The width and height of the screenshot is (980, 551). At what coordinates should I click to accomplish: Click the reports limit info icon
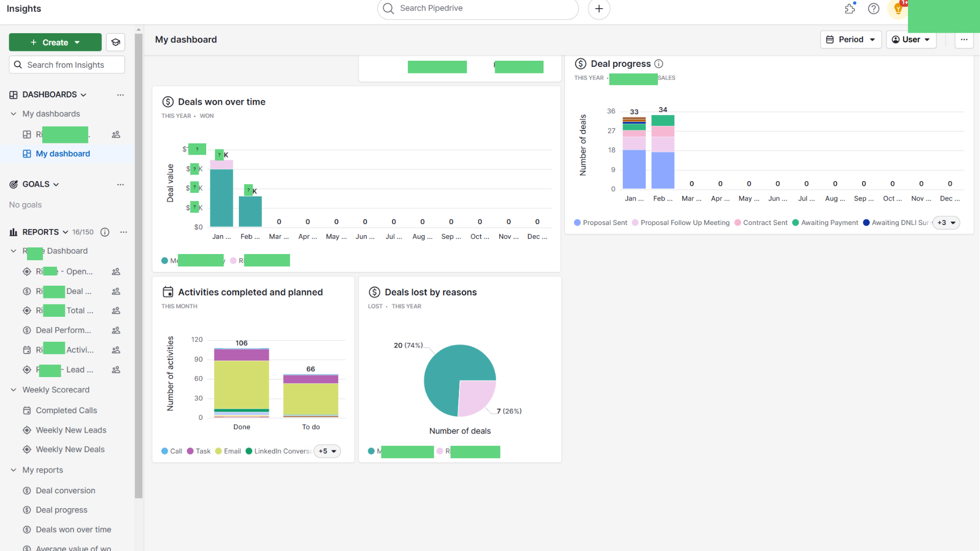[105, 232]
